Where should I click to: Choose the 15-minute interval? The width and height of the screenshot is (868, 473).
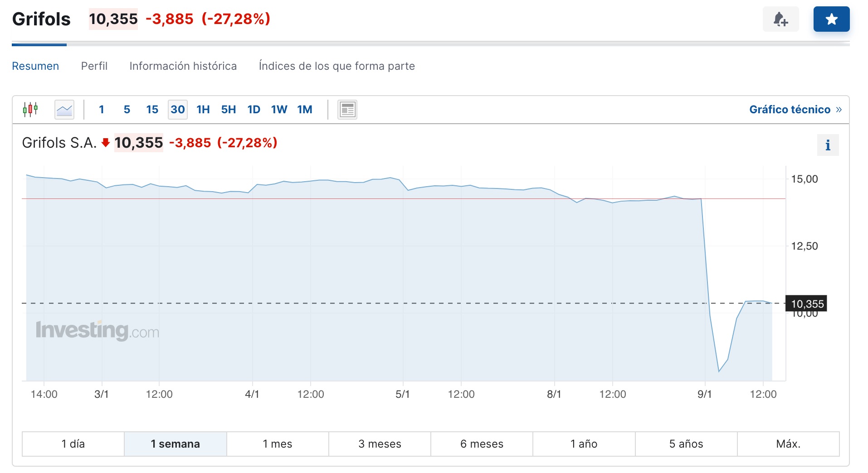(152, 110)
